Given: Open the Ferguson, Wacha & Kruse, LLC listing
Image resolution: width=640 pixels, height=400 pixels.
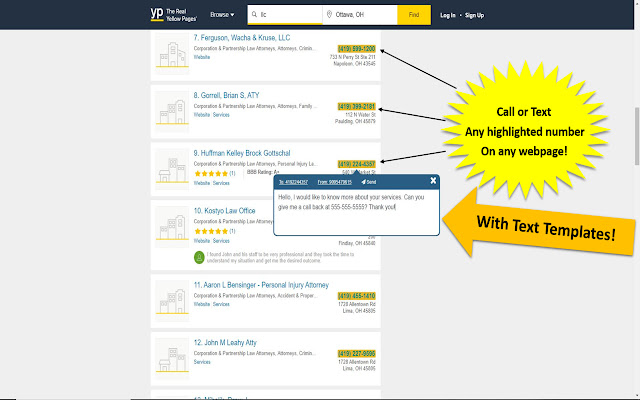Looking at the screenshot, I should [242, 38].
